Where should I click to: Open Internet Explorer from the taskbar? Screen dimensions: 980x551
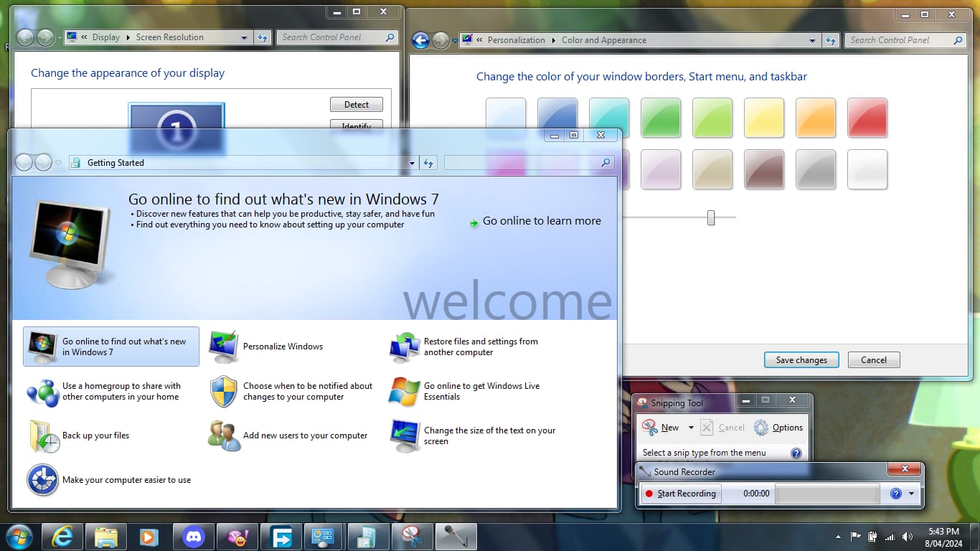tap(62, 537)
